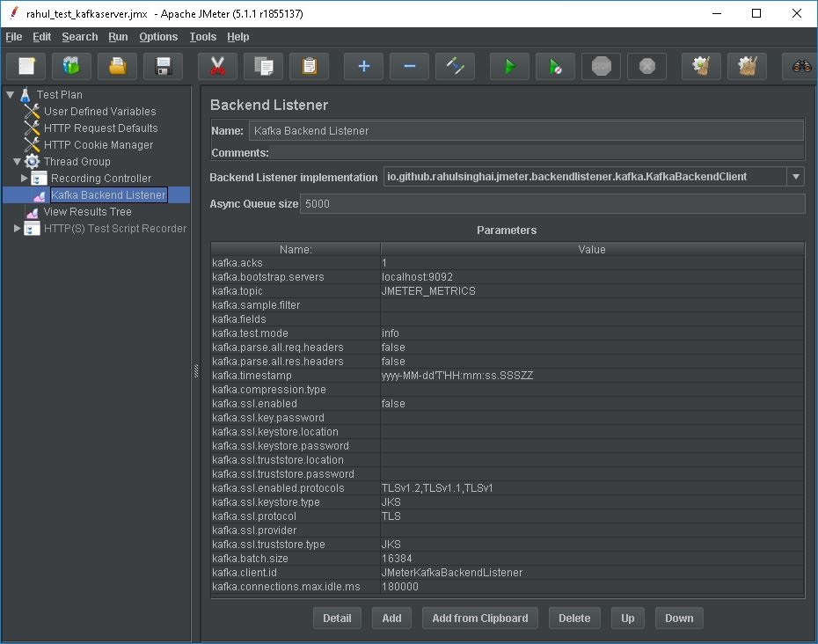
Task: Click the Clear results broom icon
Action: click(x=702, y=66)
